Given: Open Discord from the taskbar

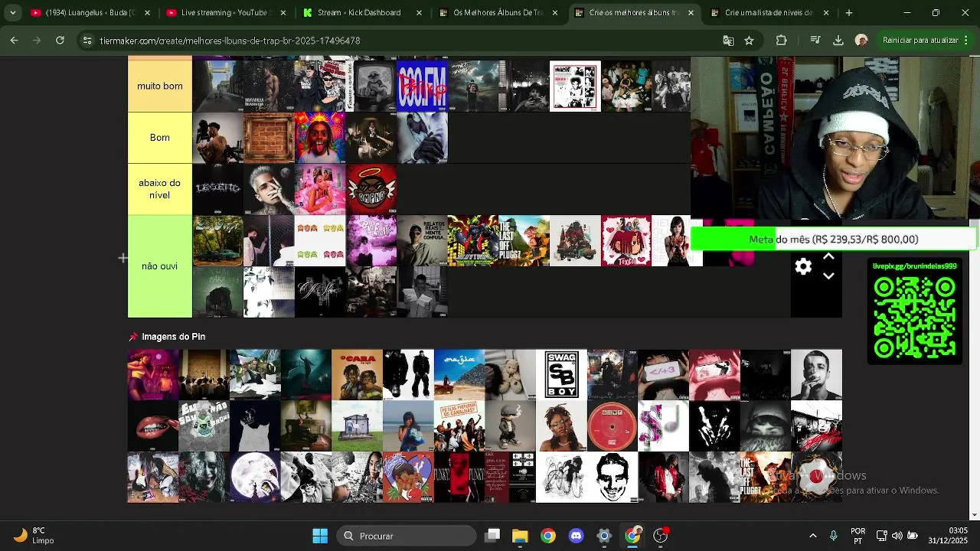Looking at the screenshot, I should [x=576, y=536].
